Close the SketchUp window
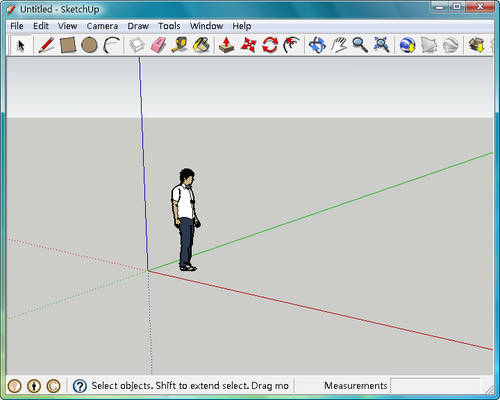The height and width of the screenshot is (400, 500). [x=480, y=7]
